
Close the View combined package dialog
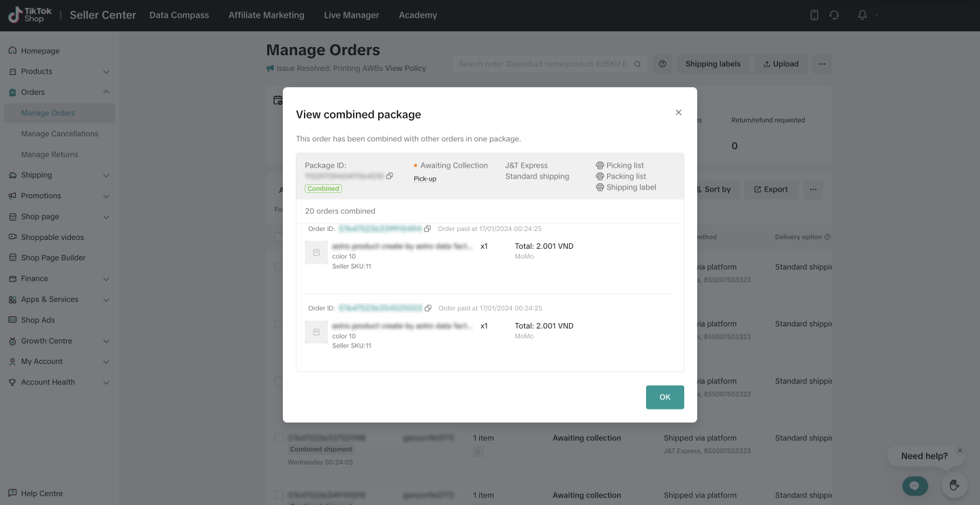(678, 112)
